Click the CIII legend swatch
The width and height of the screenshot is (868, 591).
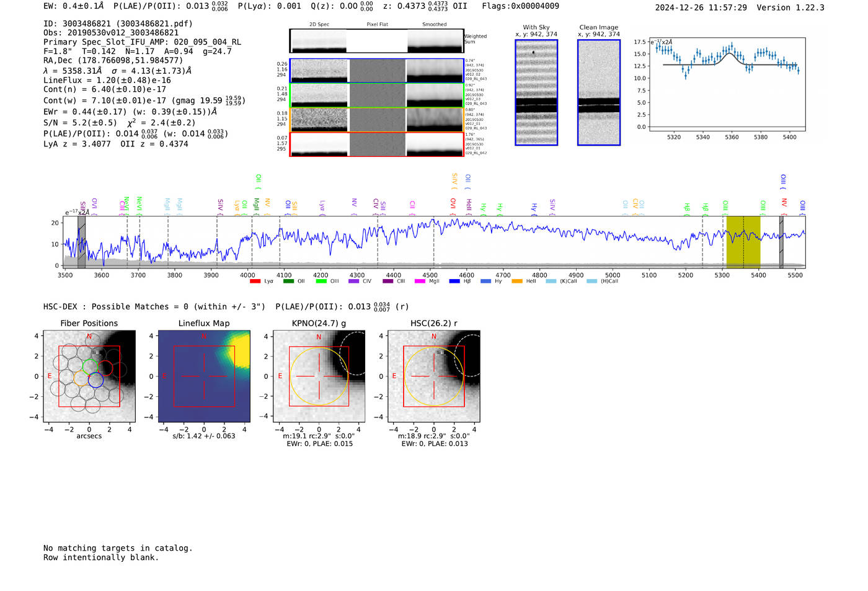(388, 282)
